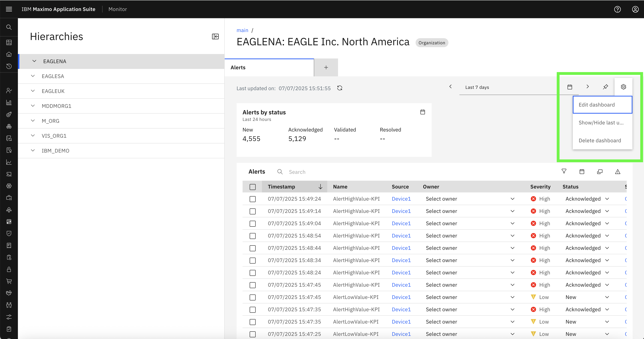This screenshot has height=339, width=644.
Task: Open the filter icon in Alerts table
Action: pos(564,171)
